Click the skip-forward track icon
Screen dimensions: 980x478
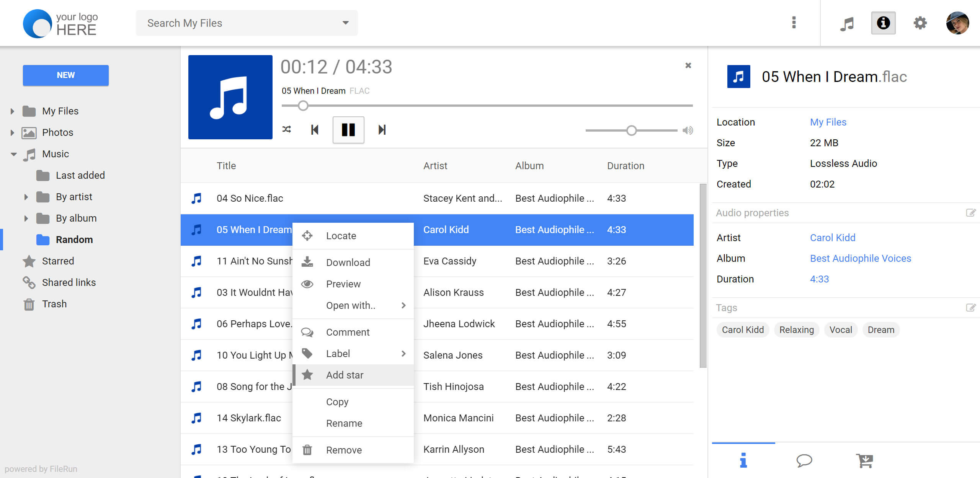click(382, 129)
